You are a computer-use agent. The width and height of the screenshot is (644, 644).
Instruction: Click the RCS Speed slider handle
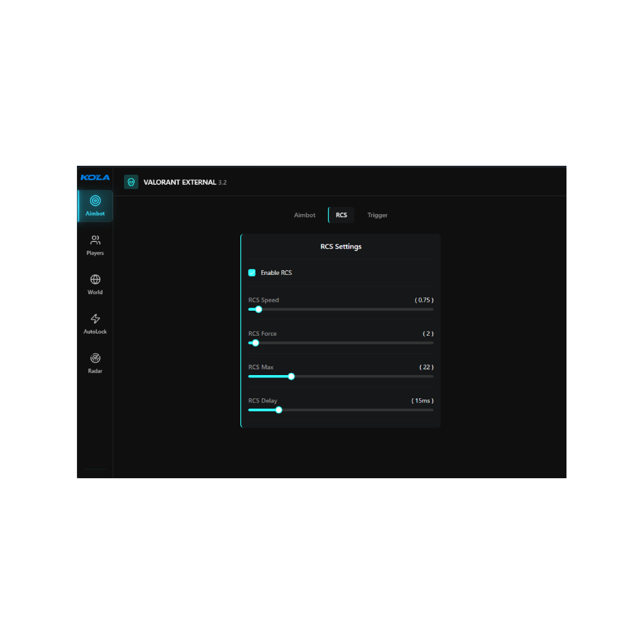tap(258, 309)
